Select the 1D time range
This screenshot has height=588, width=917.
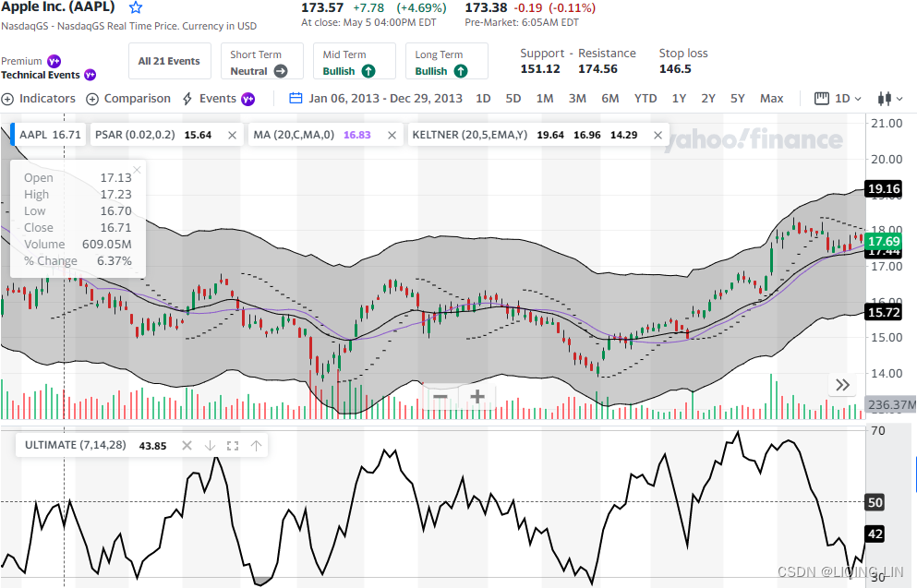483,98
